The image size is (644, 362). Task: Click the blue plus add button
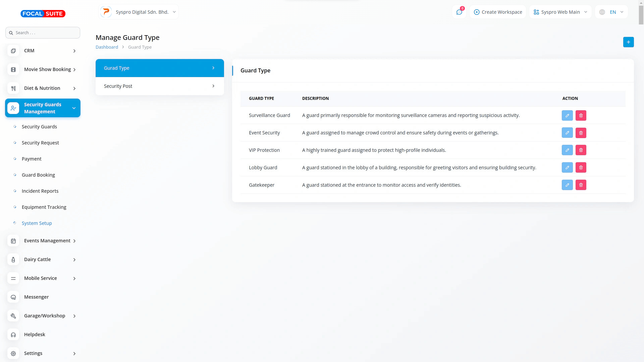pos(628,42)
